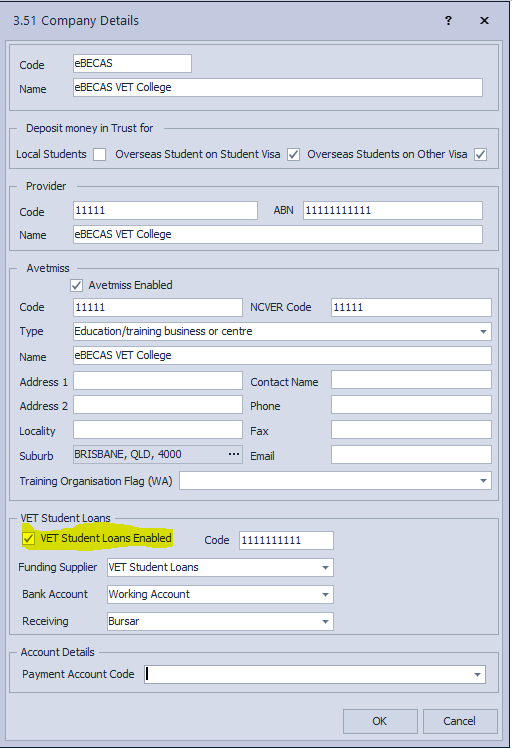Expand the Payment Account Code dropdown
Screen dimensions: 512x749
pyautogui.click(x=477, y=674)
